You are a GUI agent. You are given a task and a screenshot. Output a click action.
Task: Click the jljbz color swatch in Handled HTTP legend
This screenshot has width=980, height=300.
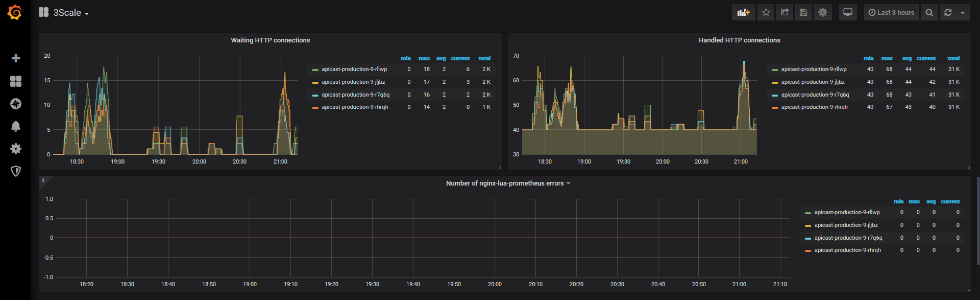(775, 82)
